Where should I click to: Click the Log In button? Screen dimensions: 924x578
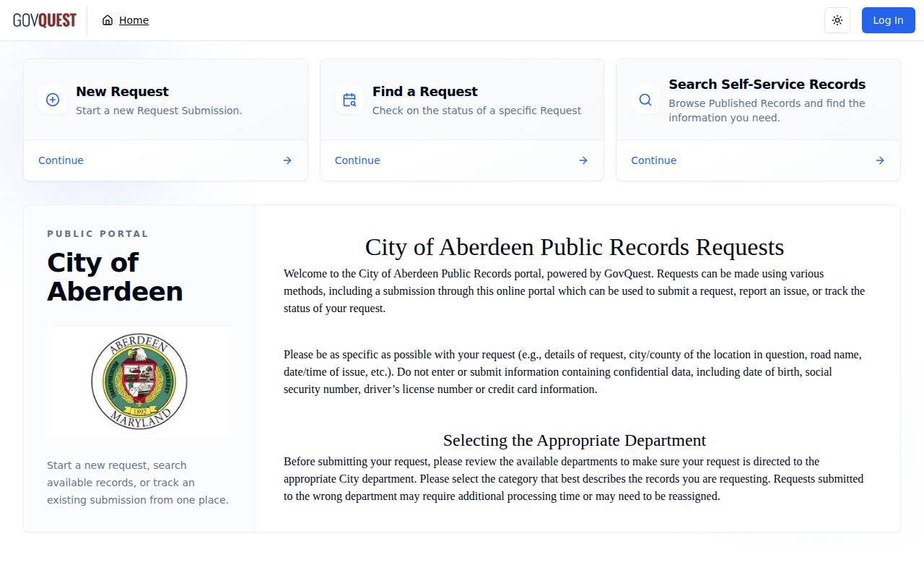(x=888, y=20)
